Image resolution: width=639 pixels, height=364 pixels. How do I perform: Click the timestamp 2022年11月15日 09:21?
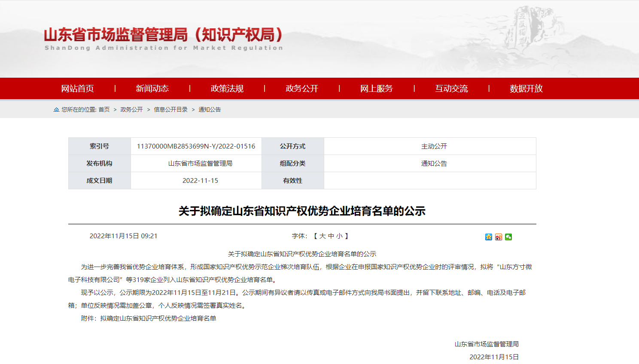coord(123,236)
